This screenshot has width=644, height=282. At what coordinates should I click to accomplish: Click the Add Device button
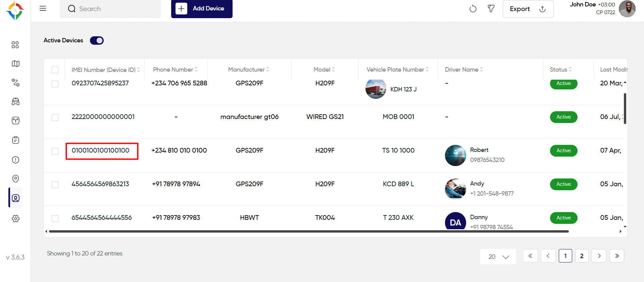click(202, 8)
